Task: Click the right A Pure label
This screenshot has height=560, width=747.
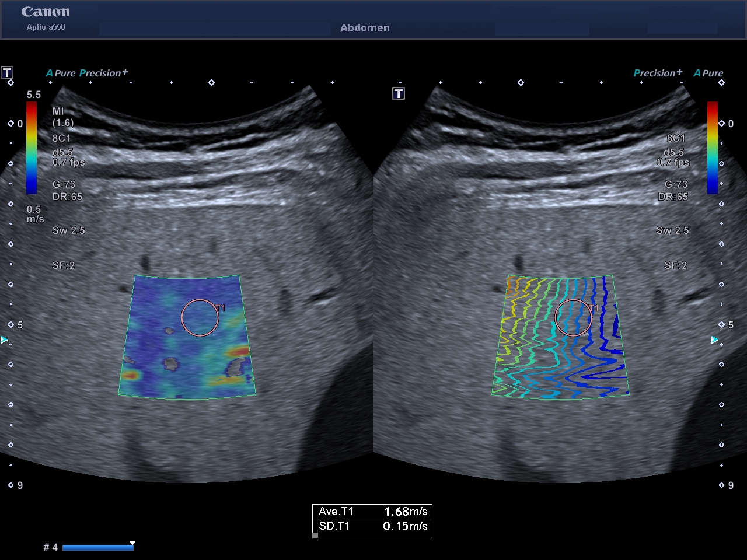Action: (x=708, y=73)
